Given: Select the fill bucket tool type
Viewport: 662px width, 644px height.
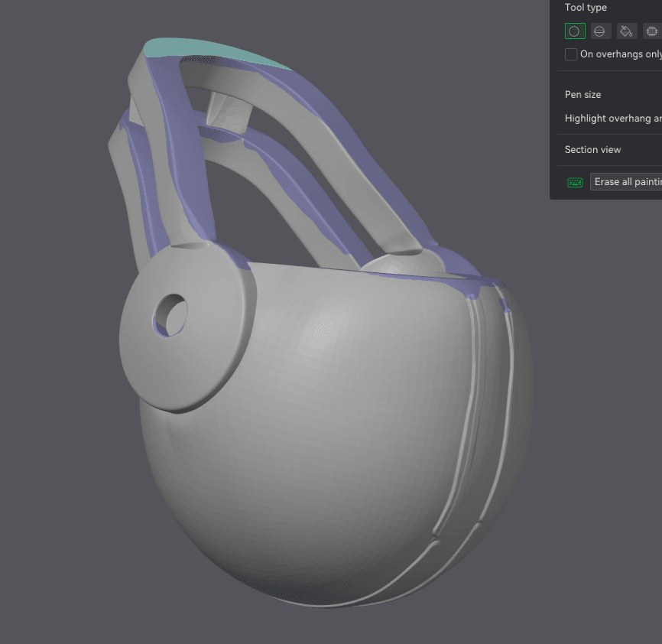Looking at the screenshot, I should coord(627,31).
